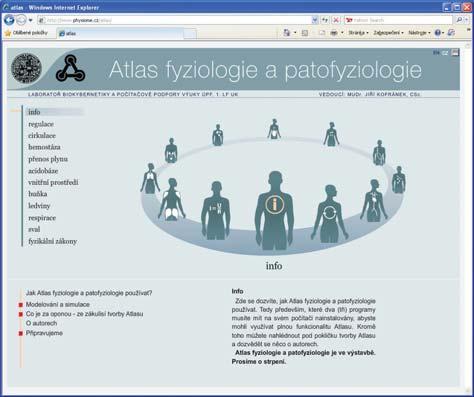474x397 pixels.
Task: Click the Print icon in command bar
Action: [334, 33]
